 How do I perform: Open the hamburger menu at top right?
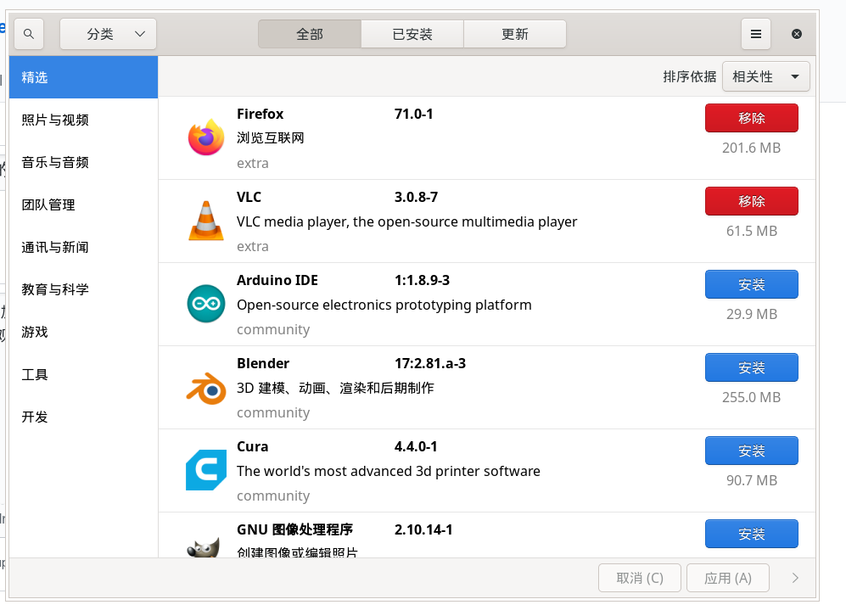(755, 34)
